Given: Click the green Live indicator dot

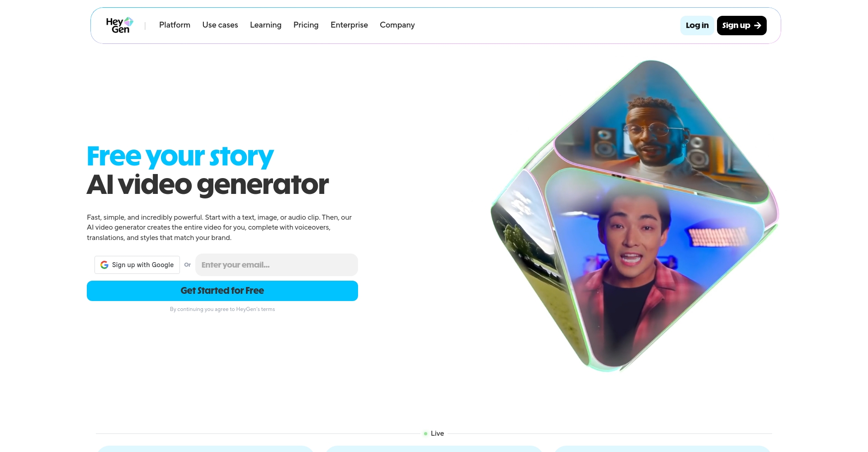Looking at the screenshot, I should tap(425, 433).
